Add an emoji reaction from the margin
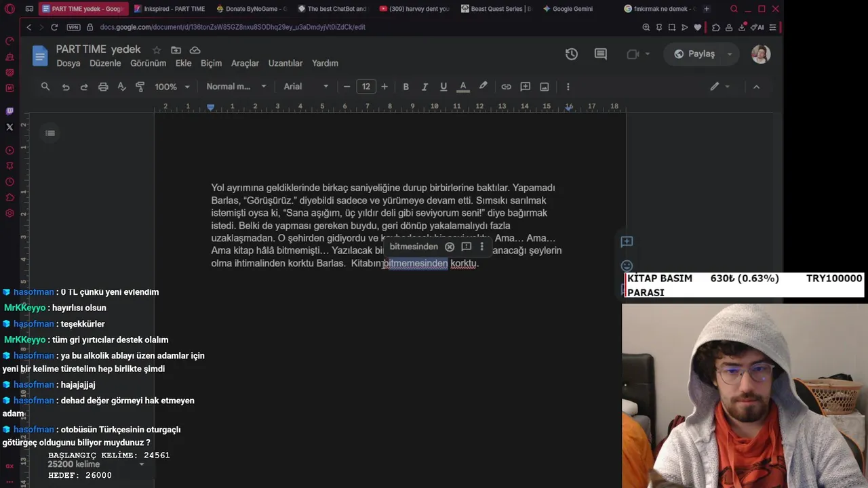This screenshot has width=868, height=488. (x=627, y=266)
